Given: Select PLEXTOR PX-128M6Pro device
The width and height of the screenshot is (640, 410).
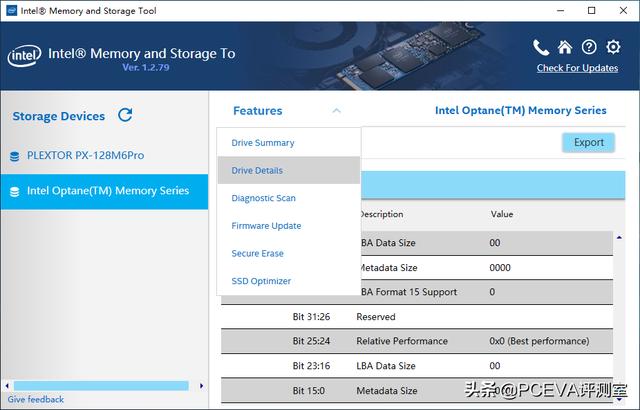Looking at the screenshot, I should 104,155.
